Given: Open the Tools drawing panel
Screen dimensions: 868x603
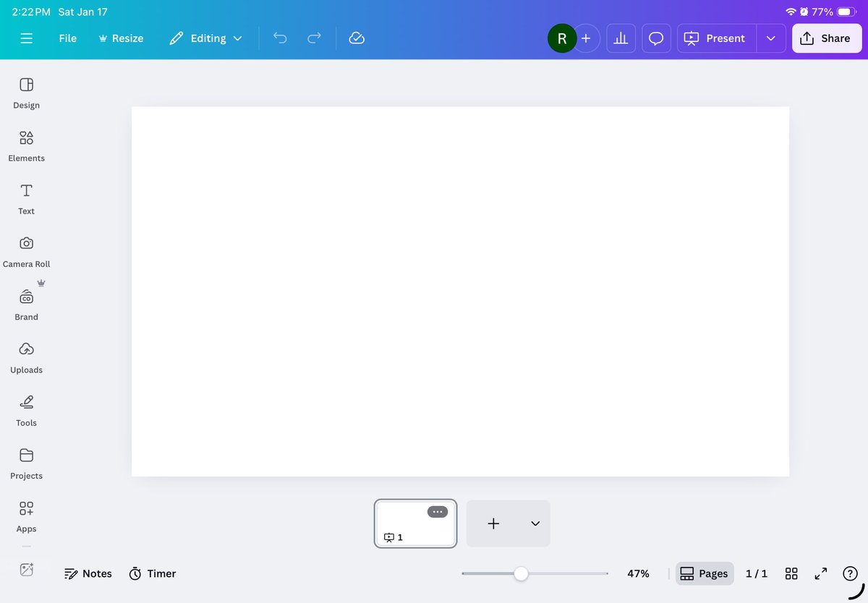Looking at the screenshot, I should [x=27, y=410].
